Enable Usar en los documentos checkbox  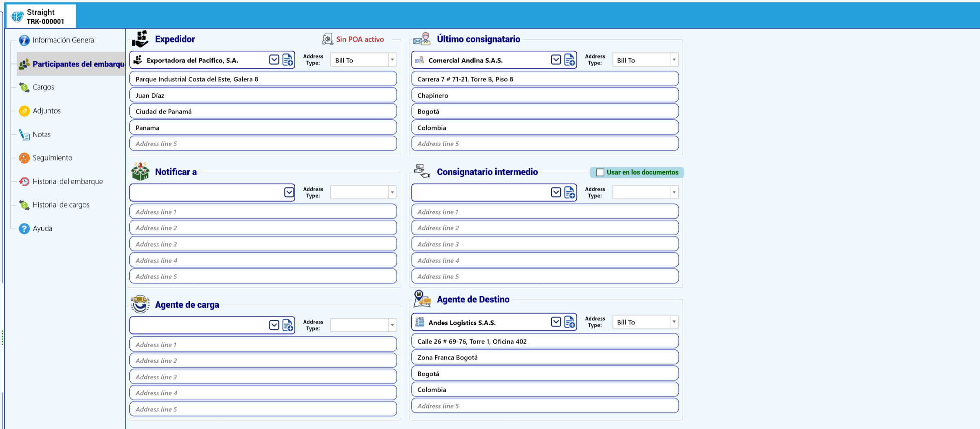tap(600, 172)
